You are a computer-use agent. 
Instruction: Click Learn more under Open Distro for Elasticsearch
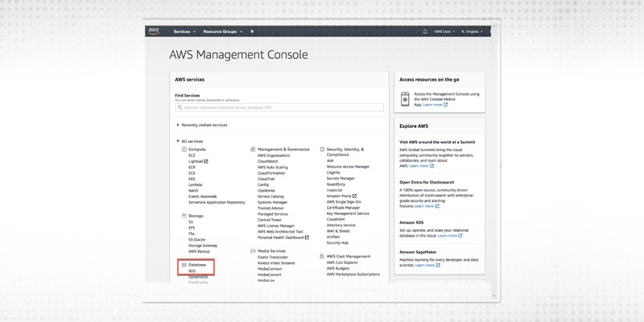point(427,206)
